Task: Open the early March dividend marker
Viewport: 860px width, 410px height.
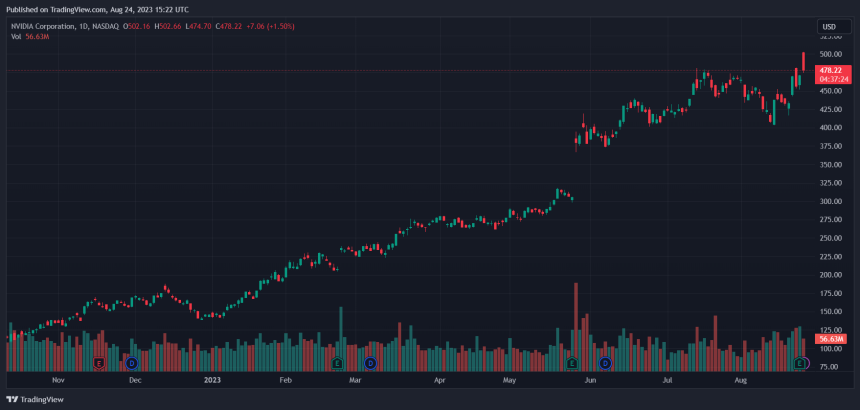Action: [370, 362]
